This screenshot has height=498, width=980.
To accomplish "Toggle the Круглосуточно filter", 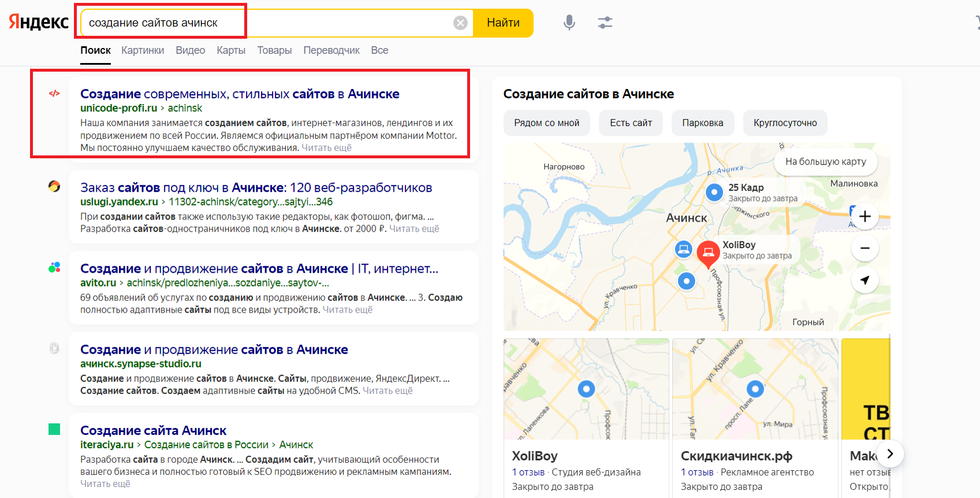I will [785, 123].
